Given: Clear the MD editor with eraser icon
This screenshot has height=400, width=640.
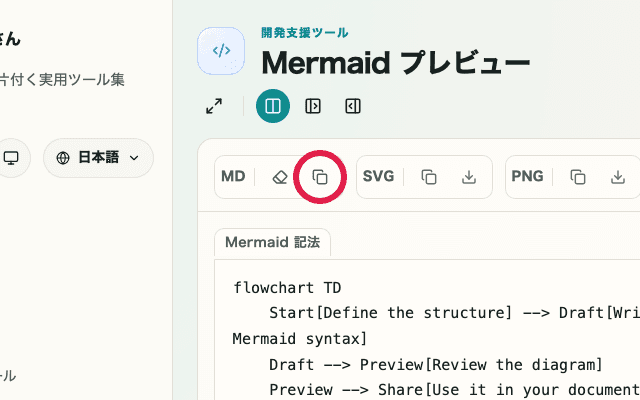Looking at the screenshot, I should click(x=280, y=177).
